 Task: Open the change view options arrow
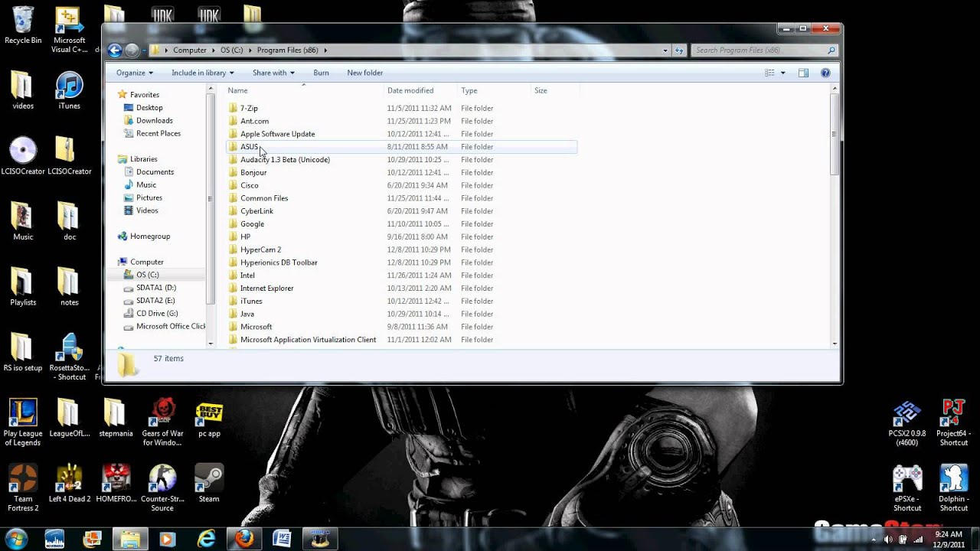point(782,73)
